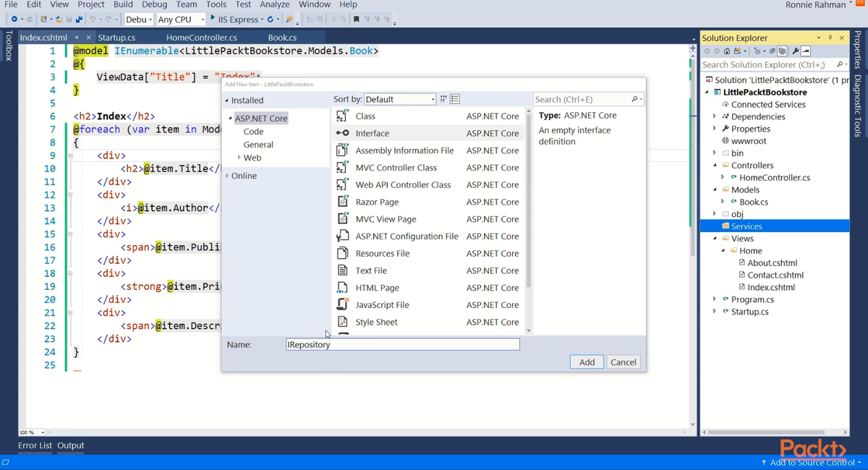Click the Name input field
Image resolution: width=868 pixels, height=470 pixels.
coord(403,345)
